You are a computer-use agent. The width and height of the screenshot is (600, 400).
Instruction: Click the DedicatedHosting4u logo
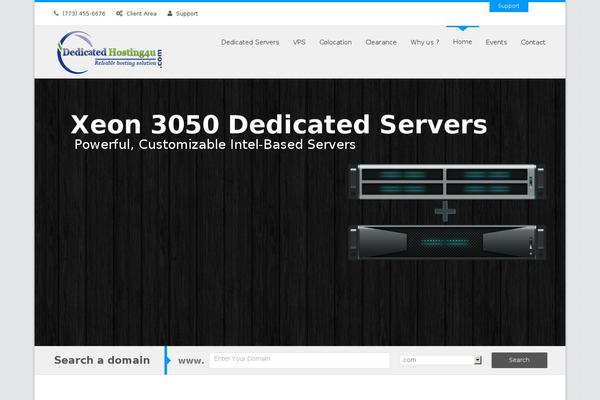tap(110, 52)
